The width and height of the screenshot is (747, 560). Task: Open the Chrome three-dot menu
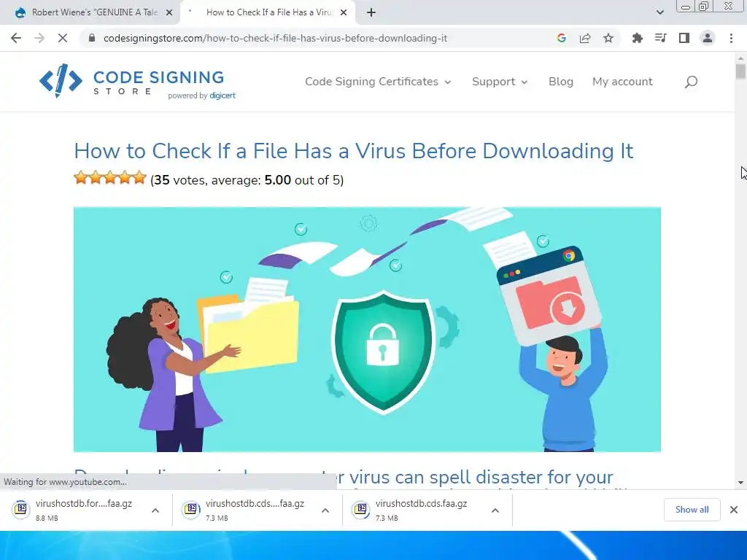point(731,38)
